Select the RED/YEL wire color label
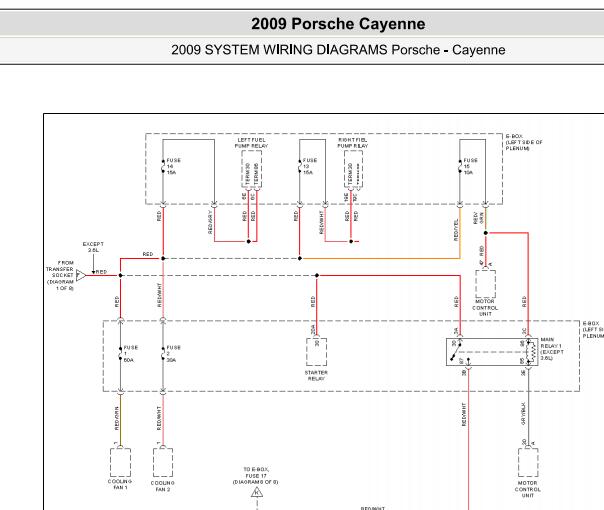The width and height of the screenshot is (604, 510). (x=456, y=230)
